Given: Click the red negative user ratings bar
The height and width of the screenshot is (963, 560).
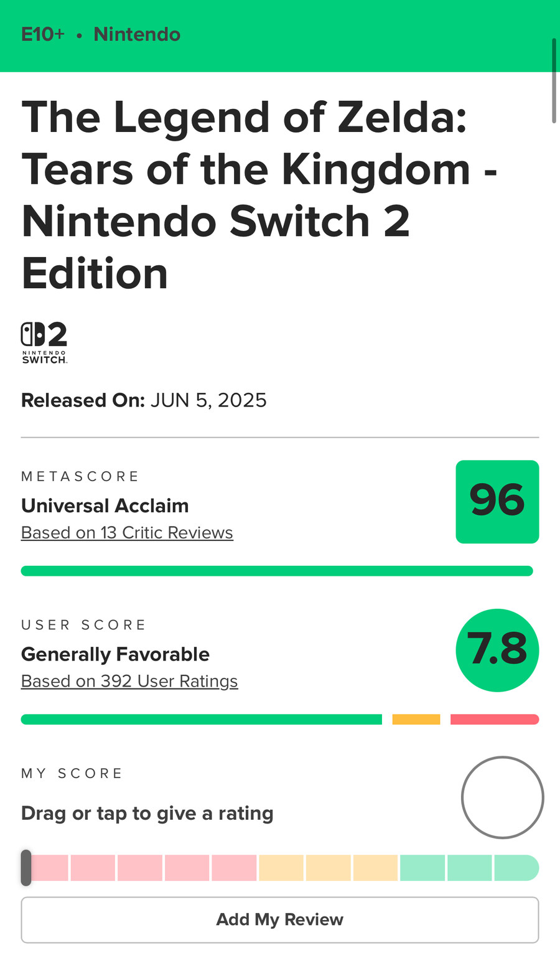Looking at the screenshot, I should point(495,720).
